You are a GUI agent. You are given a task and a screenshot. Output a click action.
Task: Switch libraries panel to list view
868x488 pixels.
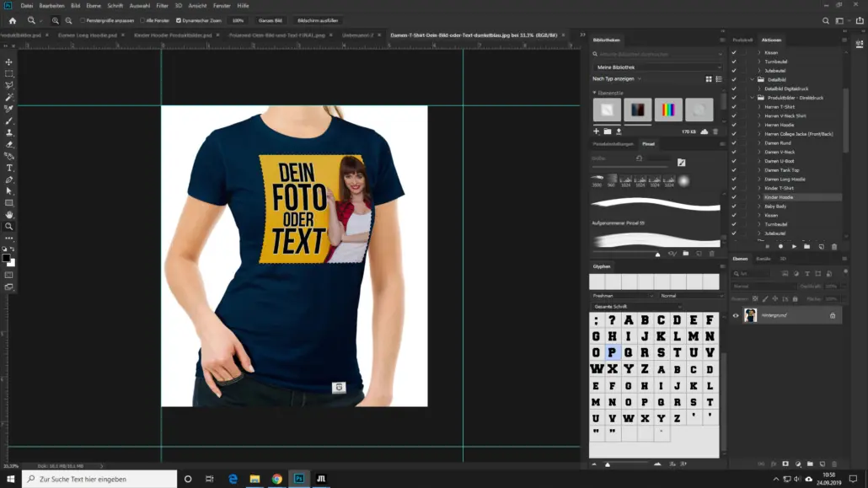click(x=718, y=78)
